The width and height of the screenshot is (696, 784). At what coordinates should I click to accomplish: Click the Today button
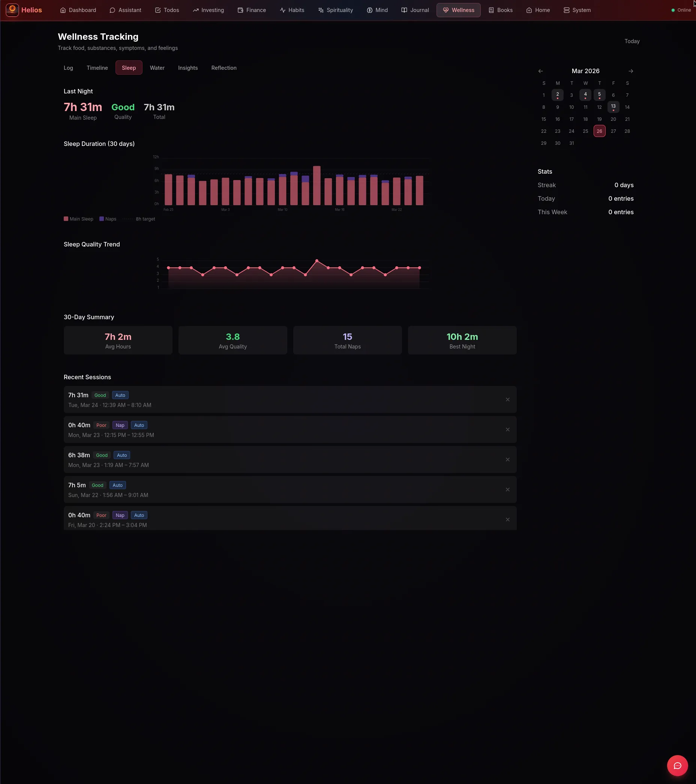pos(632,41)
